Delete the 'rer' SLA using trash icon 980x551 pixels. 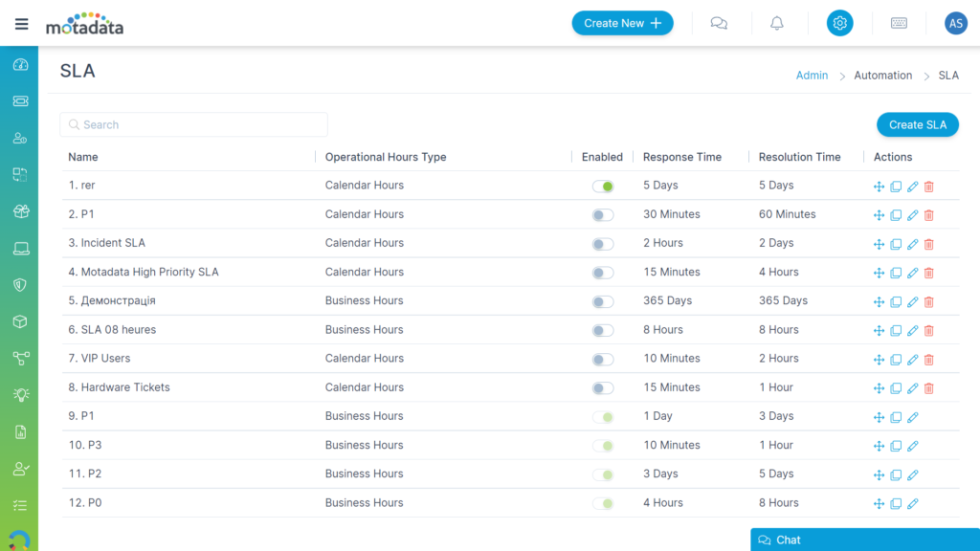[928, 187]
